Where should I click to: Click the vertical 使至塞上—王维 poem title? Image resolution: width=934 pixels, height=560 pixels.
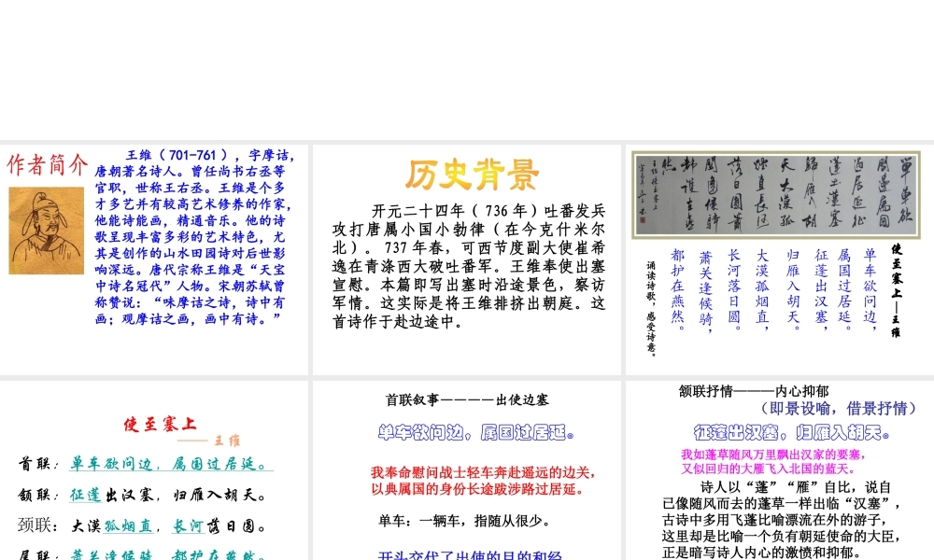(x=896, y=289)
